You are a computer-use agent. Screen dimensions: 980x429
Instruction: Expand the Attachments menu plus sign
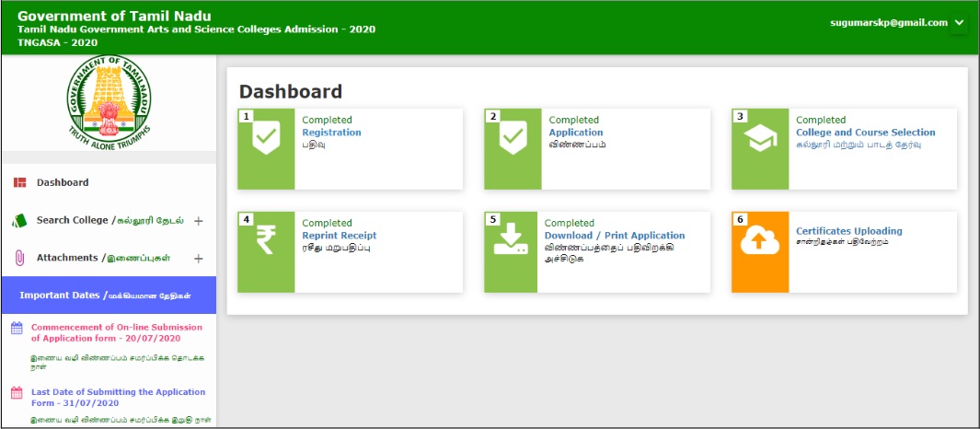pos(199,259)
